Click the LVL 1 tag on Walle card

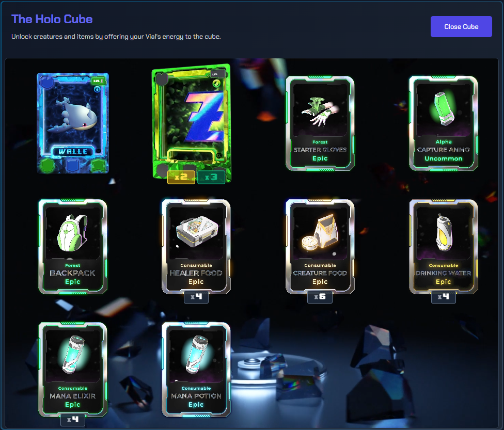click(98, 81)
